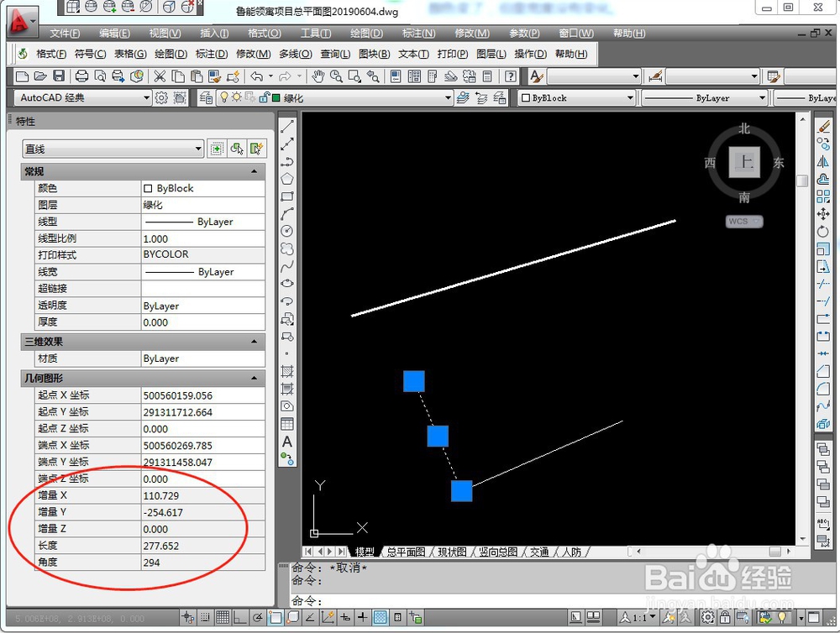Click green layer color swatch in layer toolbar
Screen dimensions: 840x633
[276, 98]
